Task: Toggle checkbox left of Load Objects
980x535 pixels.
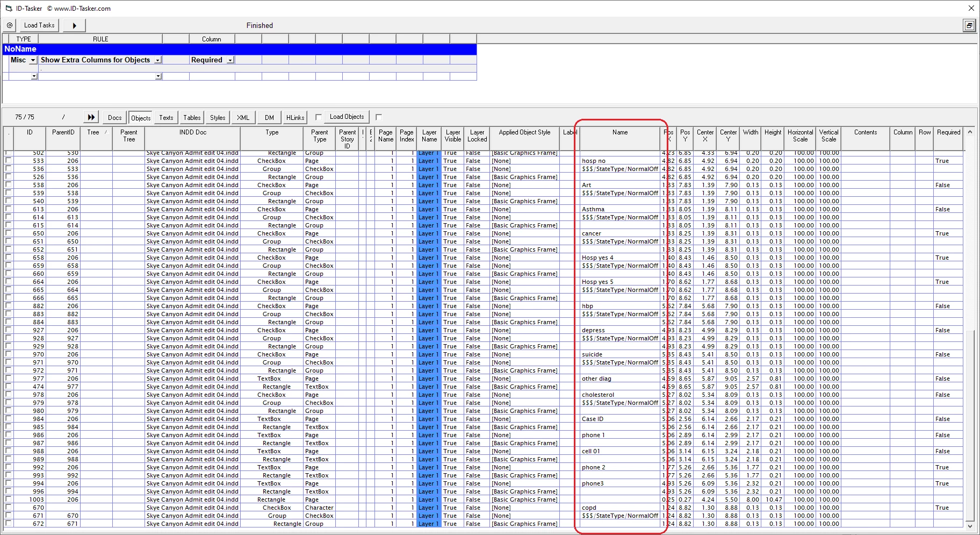Action: coord(319,117)
